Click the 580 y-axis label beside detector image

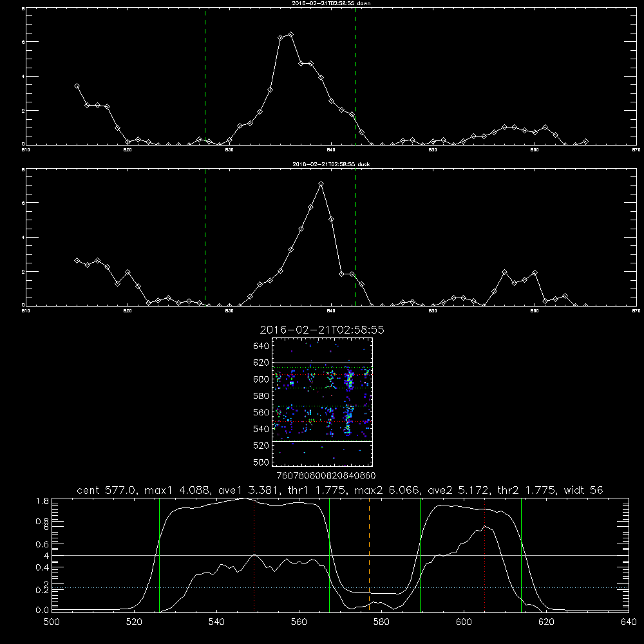(261, 396)
